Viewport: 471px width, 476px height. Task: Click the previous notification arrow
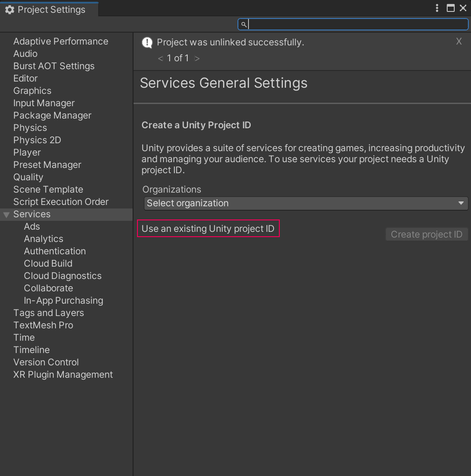pyautogui.click(x=160, y=58)
